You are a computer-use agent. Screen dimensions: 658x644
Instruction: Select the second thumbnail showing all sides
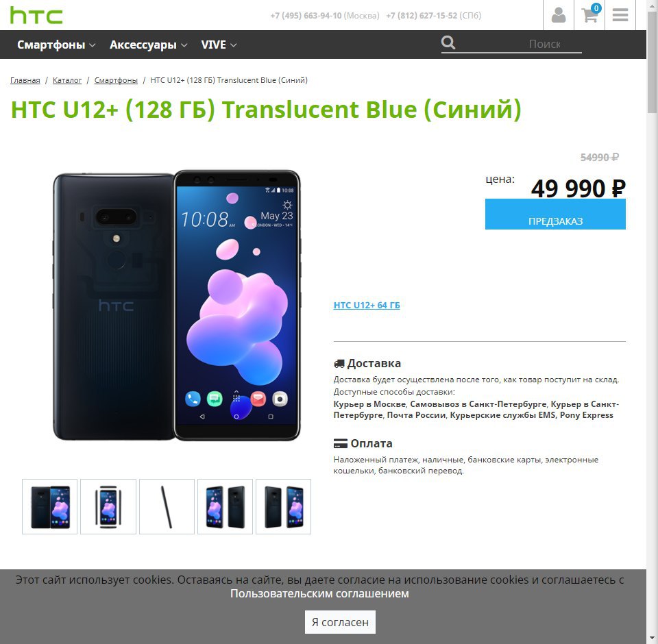point(108,506)
